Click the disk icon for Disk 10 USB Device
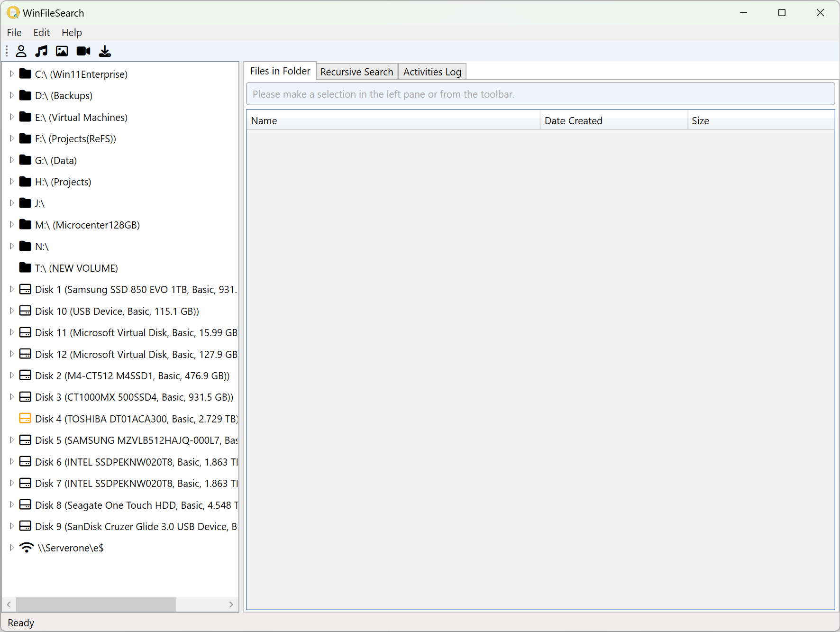The width and height of the screenshot is (840, 632). pos(25,311)
